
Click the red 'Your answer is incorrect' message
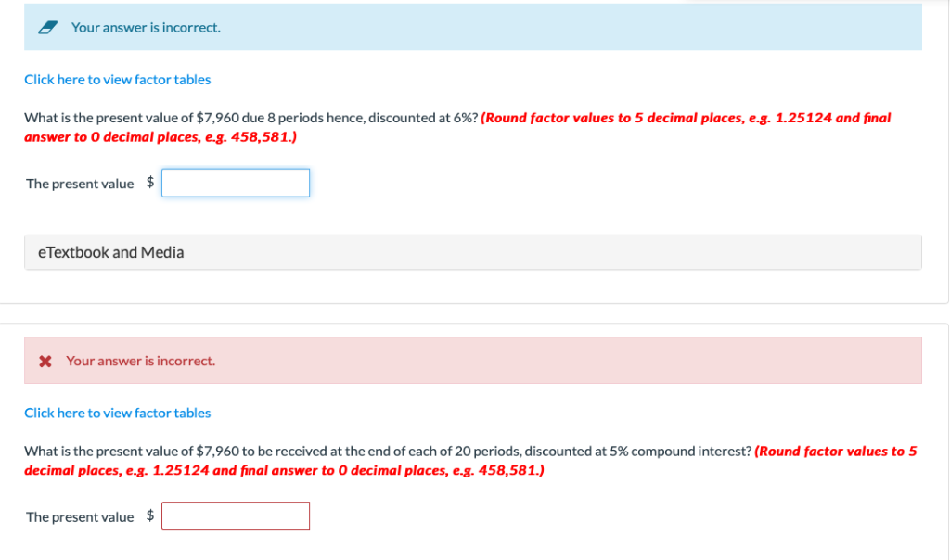click(140, 360)
